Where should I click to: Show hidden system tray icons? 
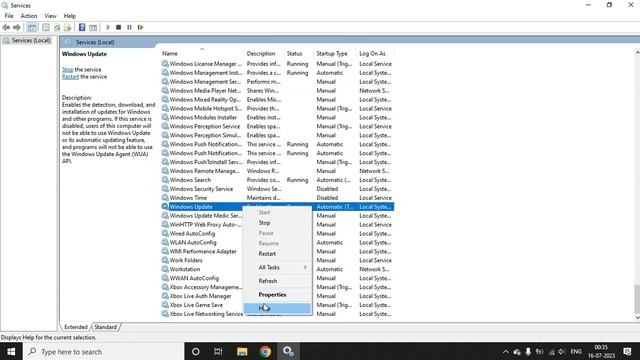pyautogui.click(x=505, y=352)
